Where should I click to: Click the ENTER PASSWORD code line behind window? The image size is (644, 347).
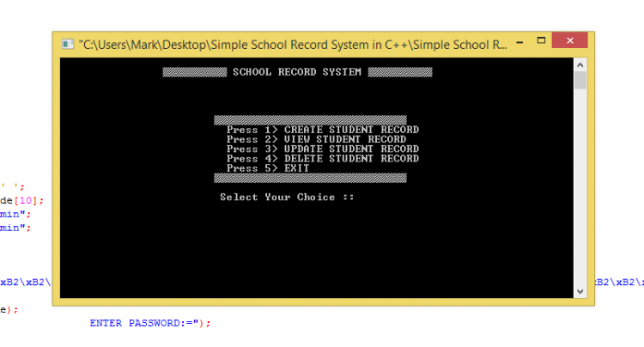point(149,323)
